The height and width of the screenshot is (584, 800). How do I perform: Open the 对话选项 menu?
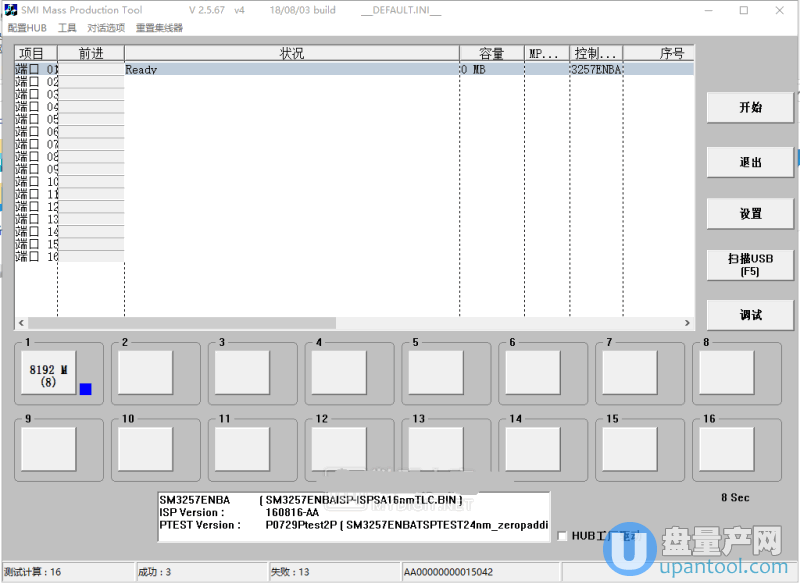[106, 28]
